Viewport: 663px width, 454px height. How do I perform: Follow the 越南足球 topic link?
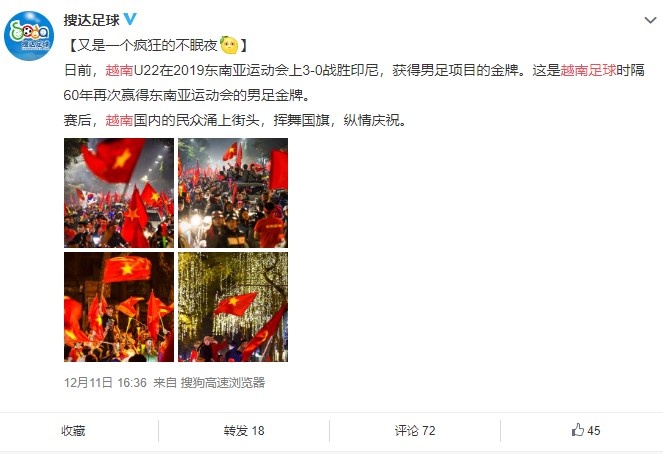click(588, 70)
